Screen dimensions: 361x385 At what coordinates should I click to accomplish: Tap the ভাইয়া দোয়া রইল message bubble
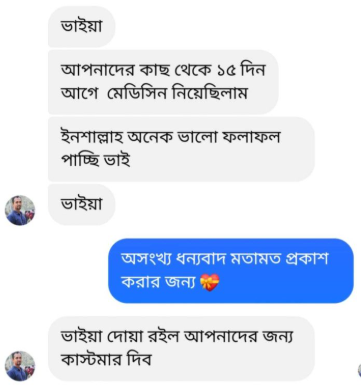(181, 349)
